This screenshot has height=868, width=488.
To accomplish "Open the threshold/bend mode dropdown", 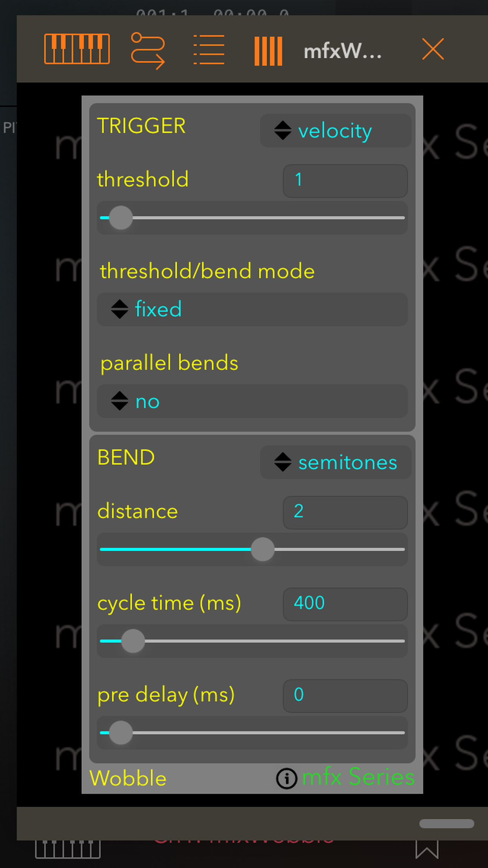I will tap(252, 309).
